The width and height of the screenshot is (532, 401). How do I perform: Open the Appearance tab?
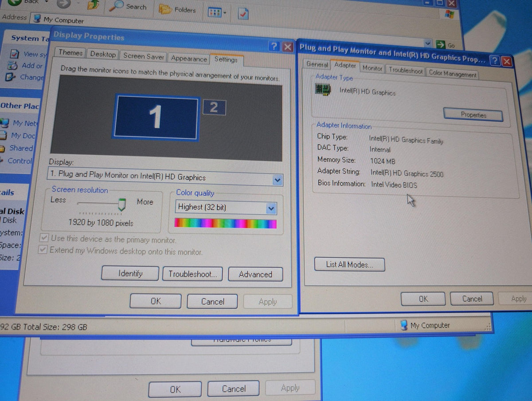point(189,59)
